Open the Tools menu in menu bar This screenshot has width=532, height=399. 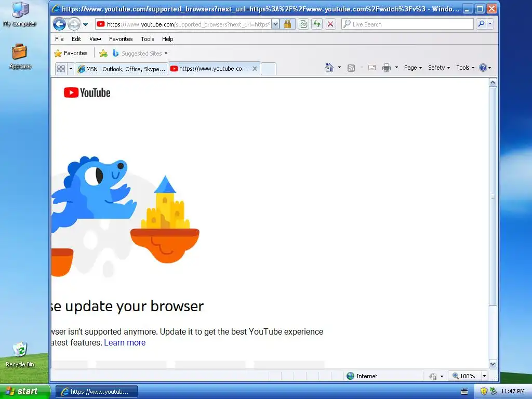(147, 39)
